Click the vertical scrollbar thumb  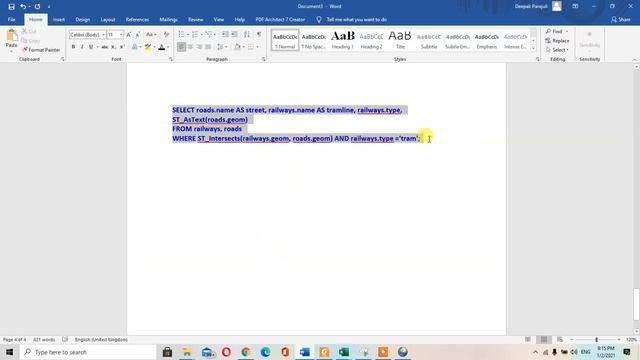pyautogui.click(x=636, y=304)
